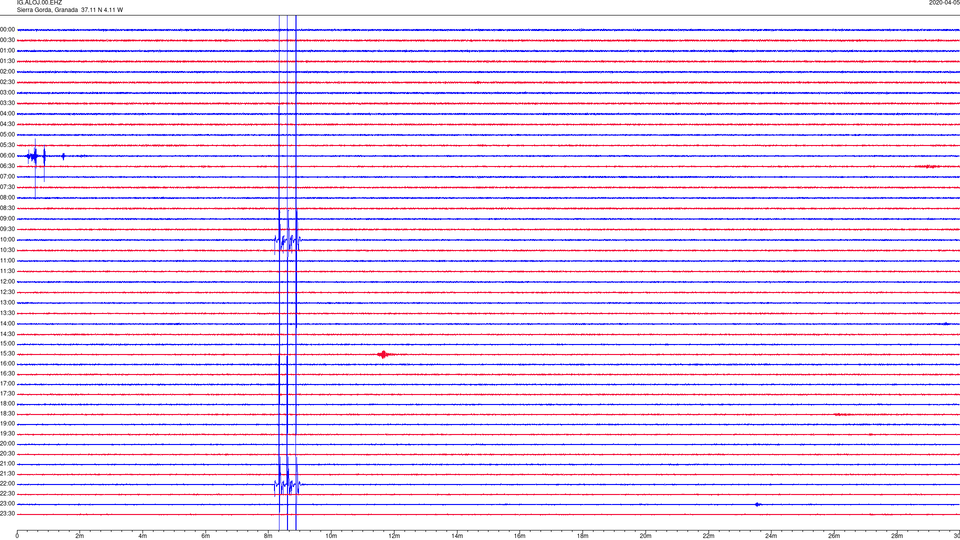This screenshot has width=960, height=540.
Task: Select the 10:30 trace time label
Action: (7, 250)
